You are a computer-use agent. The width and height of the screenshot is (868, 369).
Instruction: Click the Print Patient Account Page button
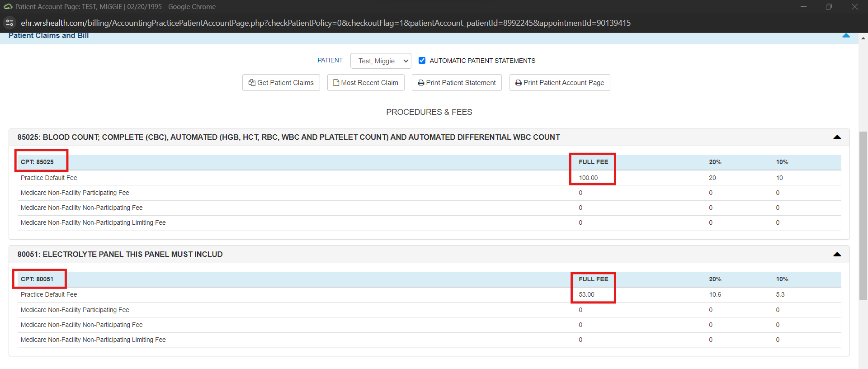pyautogui.click(x=559, y=83)
